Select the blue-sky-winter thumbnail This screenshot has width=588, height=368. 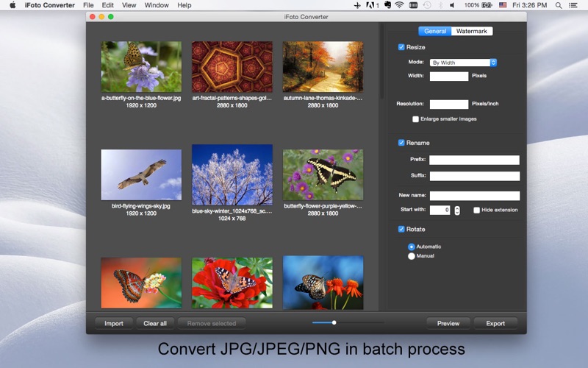click(232, 174)
